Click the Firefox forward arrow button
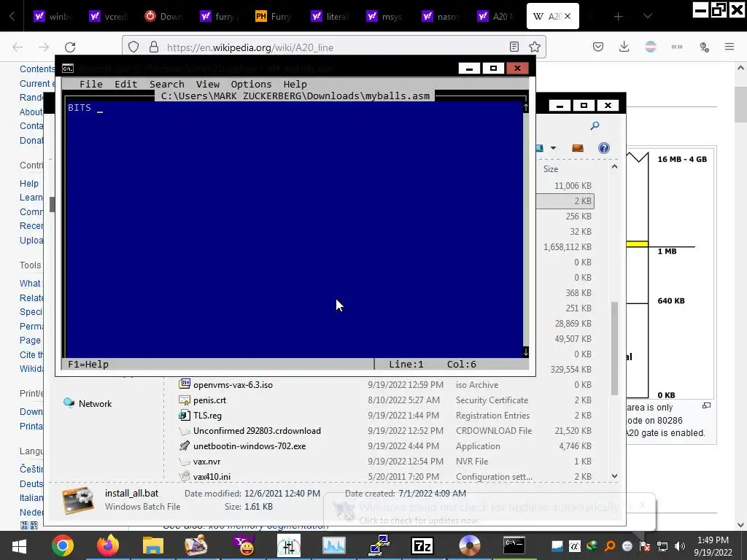 44,47
